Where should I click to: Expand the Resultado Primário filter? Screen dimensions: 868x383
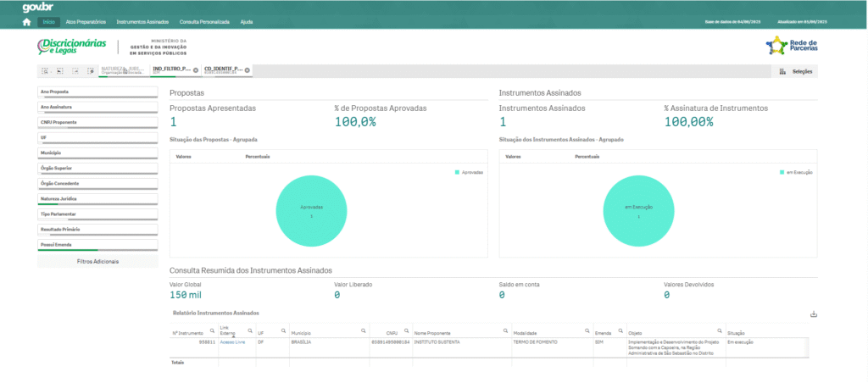tap(98, 229)
